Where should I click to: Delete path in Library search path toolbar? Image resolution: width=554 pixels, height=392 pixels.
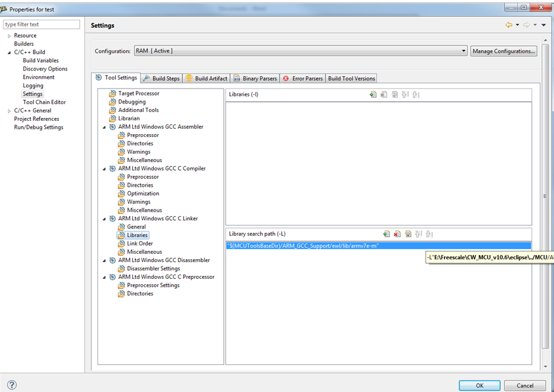pos(397,234)
